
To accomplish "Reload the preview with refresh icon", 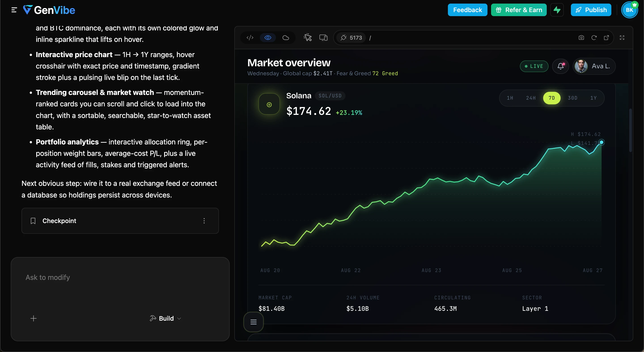I will tap(594, 38).
